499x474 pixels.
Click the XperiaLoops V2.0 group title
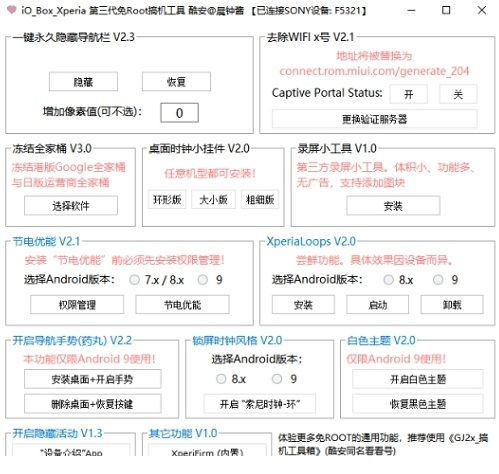(311, 241)
